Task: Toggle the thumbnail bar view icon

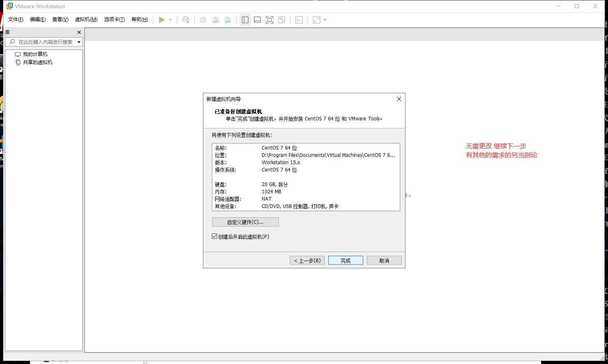Action: click(257, 20)
